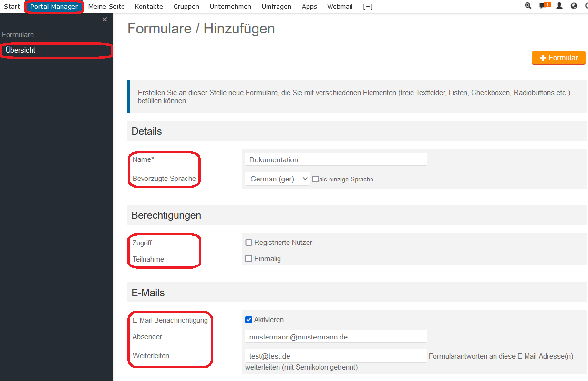Viewport: 588px width, 381px height.
Task: Click the globe language icon
Action: [x=574, y=6]
